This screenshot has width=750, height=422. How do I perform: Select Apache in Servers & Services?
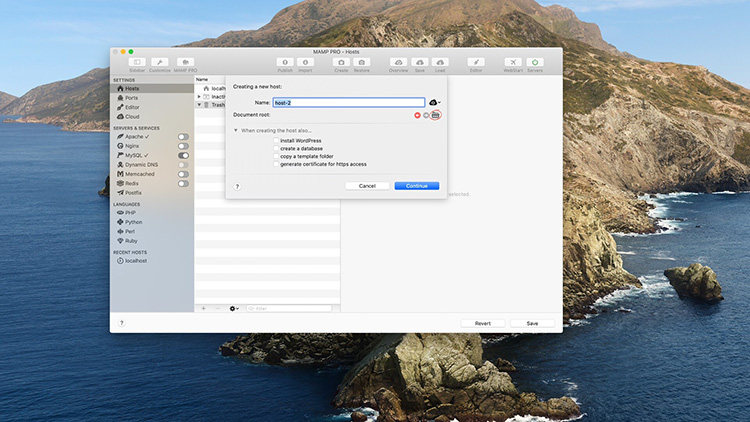tap(133, 137)
